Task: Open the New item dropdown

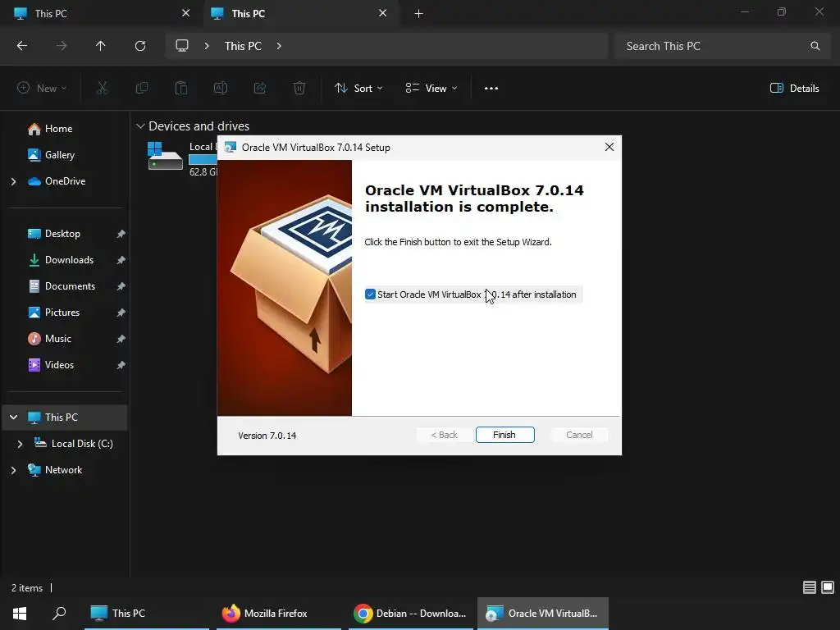Action: click(x=43, y=88)
